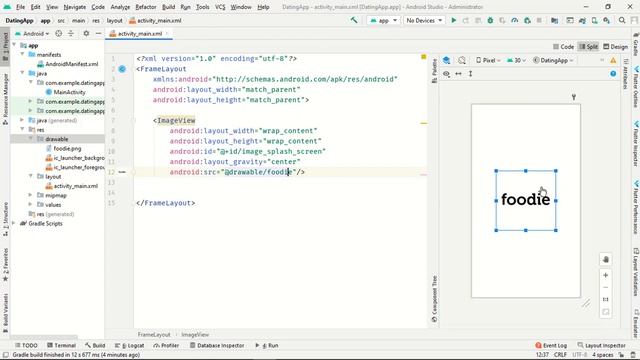This screenshot has height=360, width=640.
Task: Click the Debug app bug icon
Action: [x=490, y=20]
